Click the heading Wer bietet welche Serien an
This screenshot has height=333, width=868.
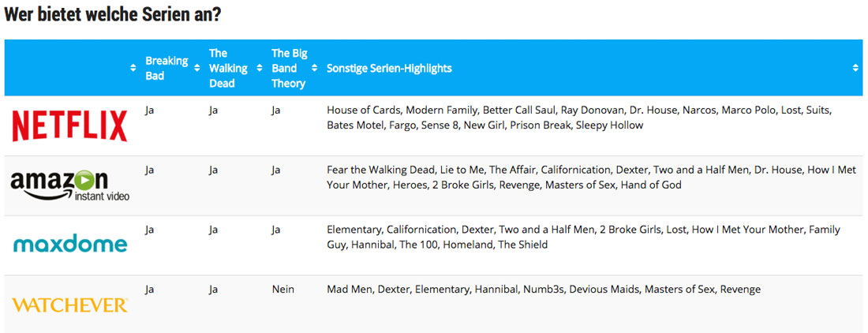tap(113, 14)
